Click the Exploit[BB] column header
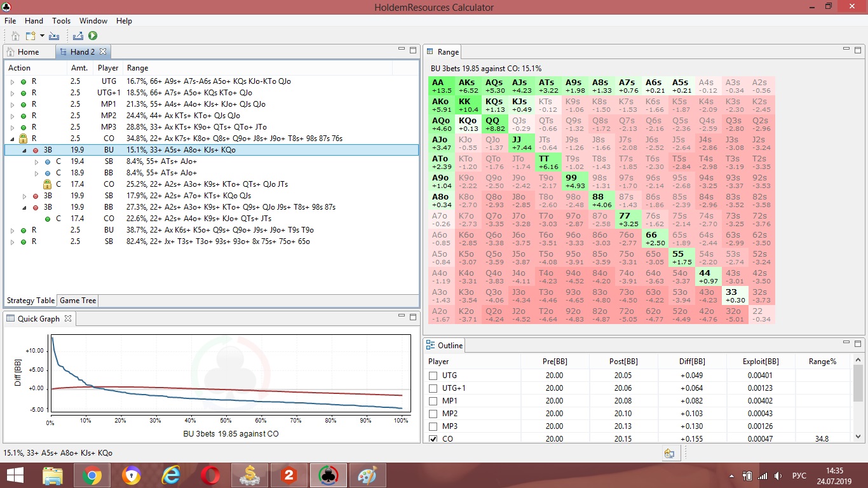Screen dimensions: 868x488 click(761, 362)
